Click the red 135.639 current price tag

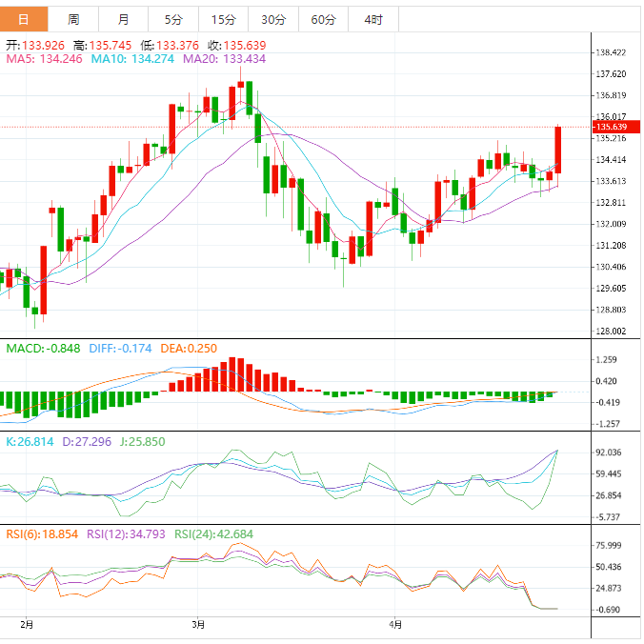coord(610,127)
